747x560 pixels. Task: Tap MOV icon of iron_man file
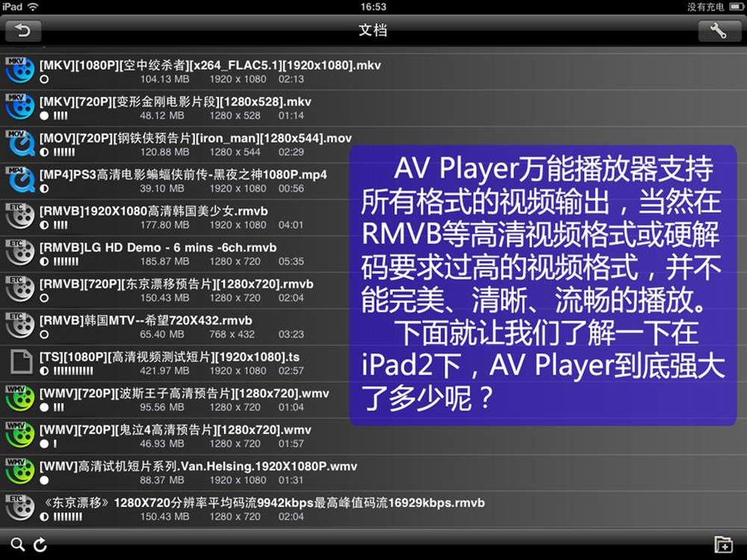point(20,144)
